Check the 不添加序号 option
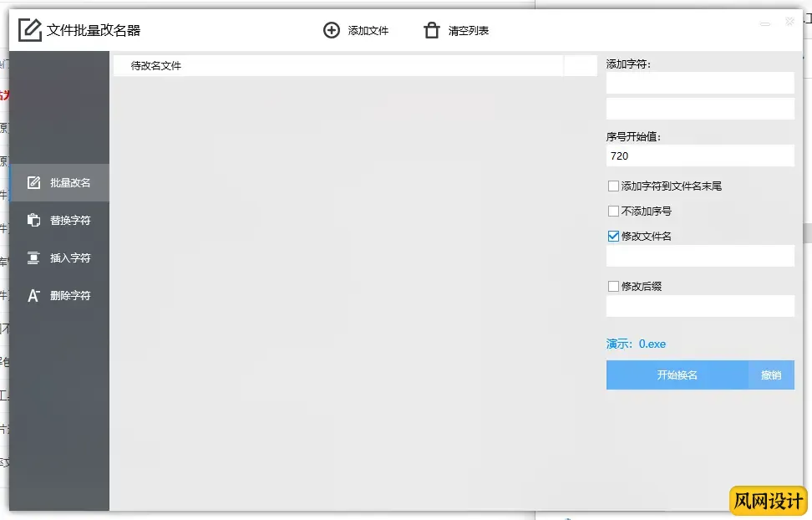Screen dimensions: 812x520 (x=614, y=212)
